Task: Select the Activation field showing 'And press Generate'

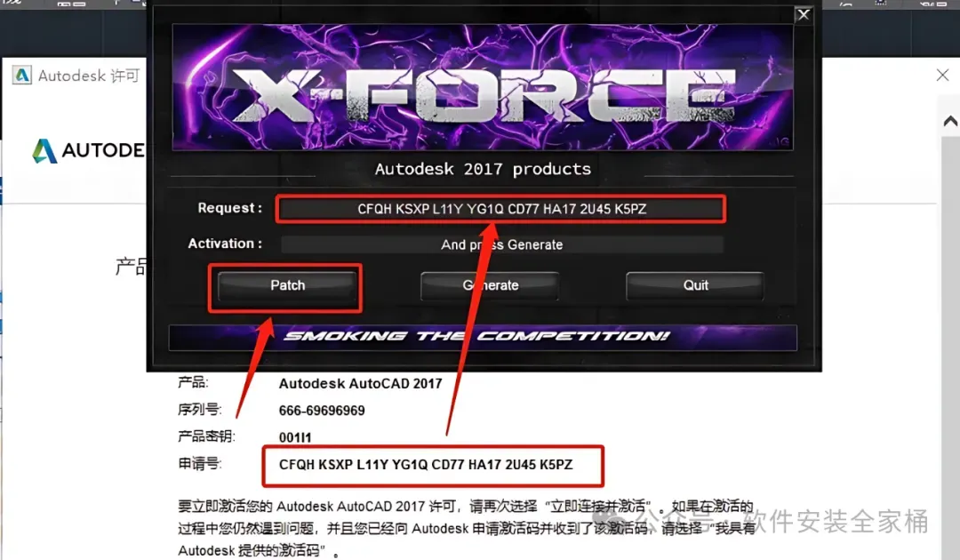Action: pos(501,244)
